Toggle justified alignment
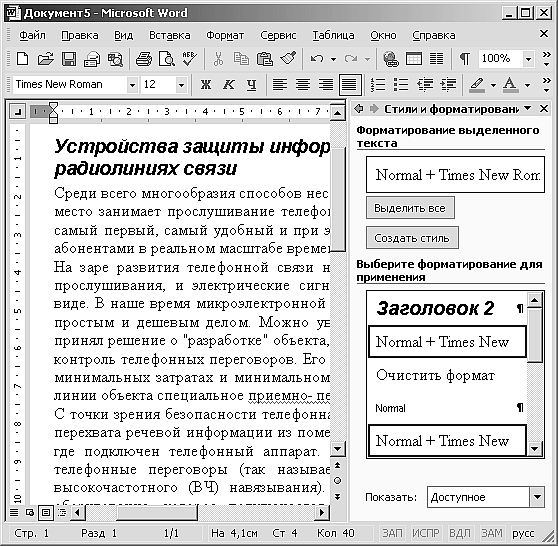558x546 pixels. tap(350, 85)
